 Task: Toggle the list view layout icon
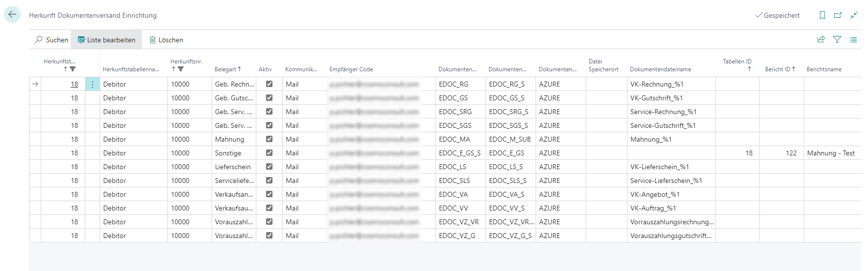click(853, 40)
